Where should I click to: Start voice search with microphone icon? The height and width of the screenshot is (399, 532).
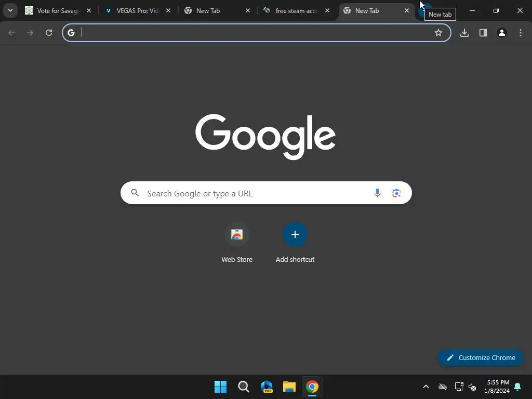click(x=377, y=193)
